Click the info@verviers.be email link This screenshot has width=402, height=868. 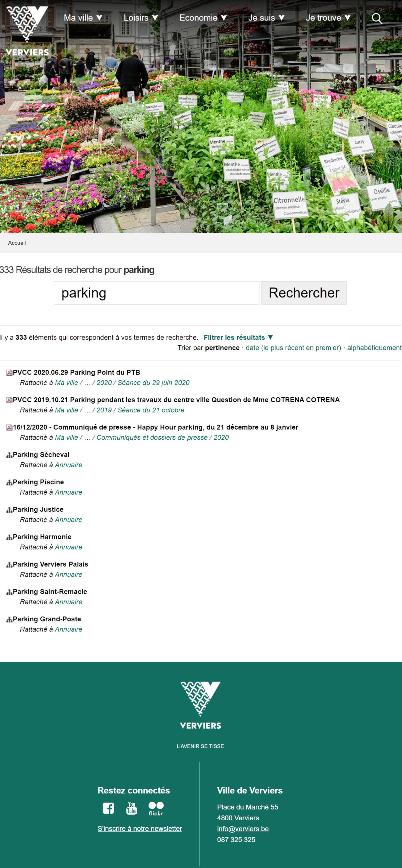(x=243, y=829)
